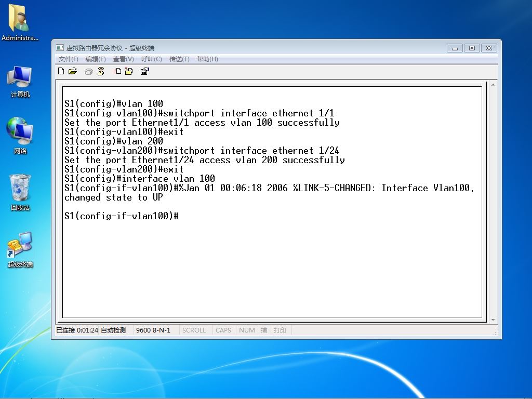Minimize the 超级终端 window

(x=455, y=48)
